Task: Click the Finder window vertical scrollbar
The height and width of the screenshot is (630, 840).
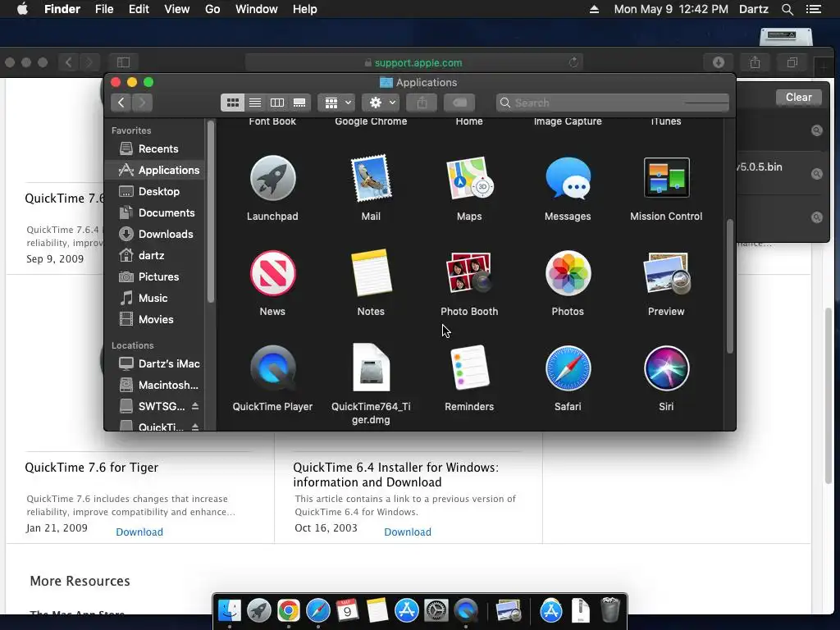Action: coord(729,286)
